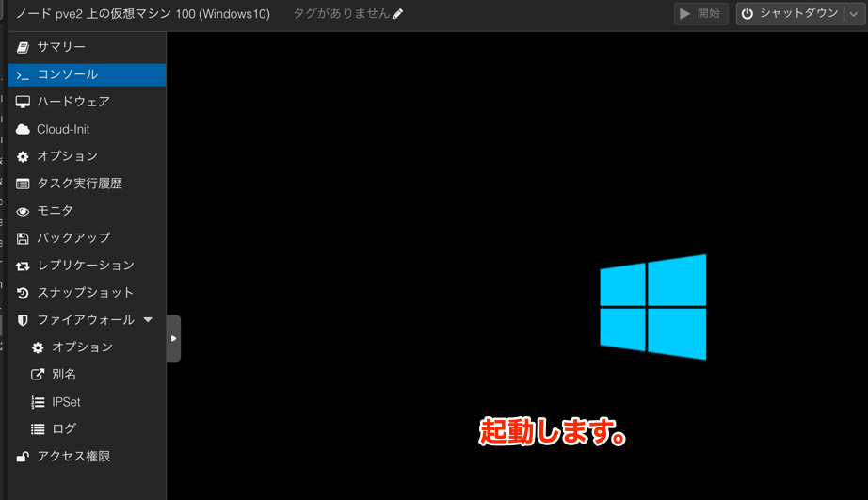Viewport: 868px width, 500px height.
Task: Select the VM Options menu item
Action: 67,156
